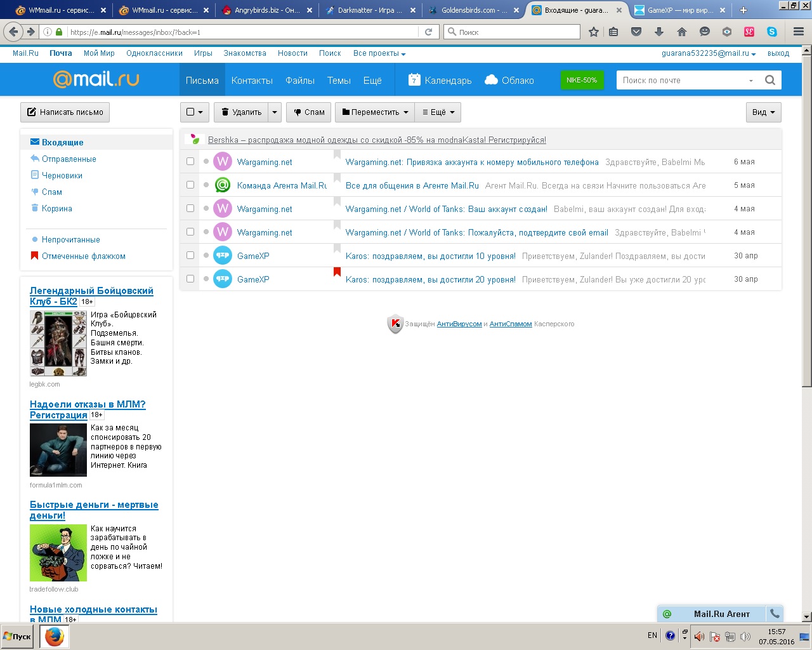Tick checkbox for подтвердите свой email message
812x650 pixels.
click(x=190, y=232)
